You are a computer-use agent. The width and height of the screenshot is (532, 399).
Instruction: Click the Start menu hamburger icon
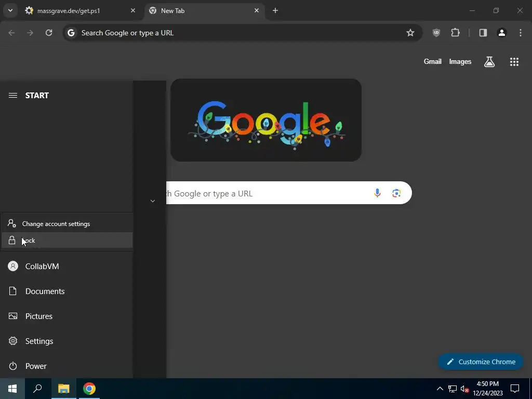coord(13,96)
